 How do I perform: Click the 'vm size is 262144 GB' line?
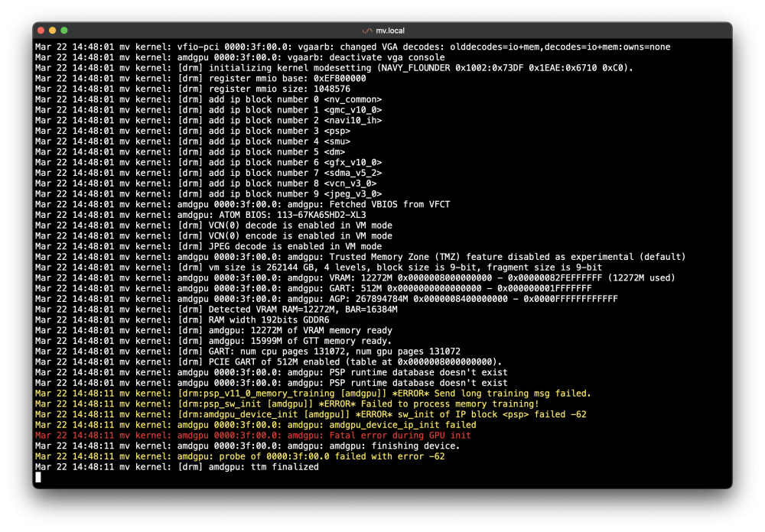pyautogui.click(x=318, y=267)
